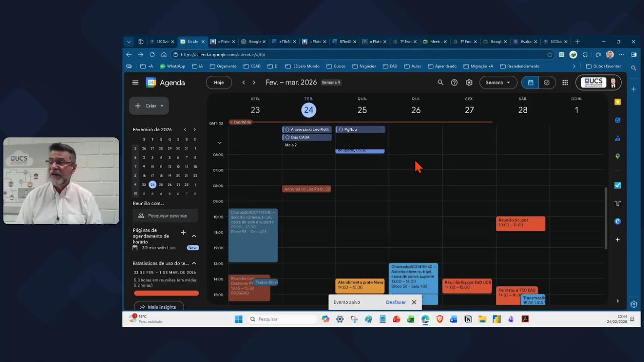
Task: Dismiss the 'Evento salvo' notification
Action: pos(414,302)
